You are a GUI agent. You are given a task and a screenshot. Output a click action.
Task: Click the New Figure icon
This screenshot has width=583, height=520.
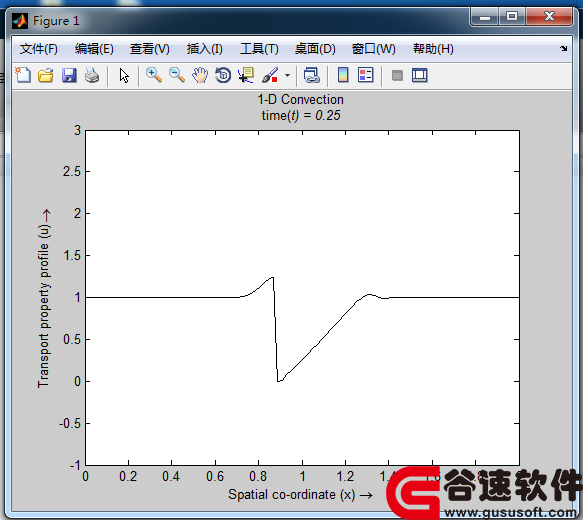tap(23, 75)
